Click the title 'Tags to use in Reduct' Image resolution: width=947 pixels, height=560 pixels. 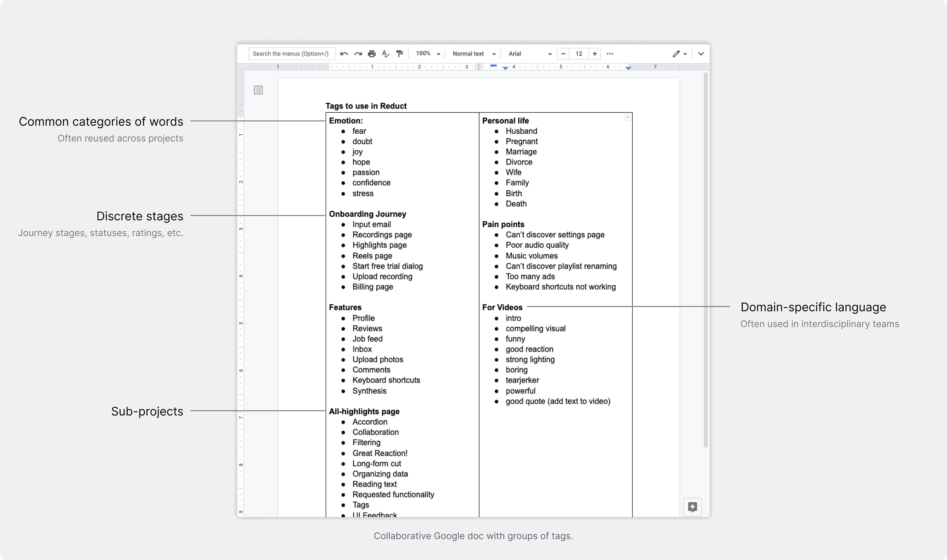366,106
